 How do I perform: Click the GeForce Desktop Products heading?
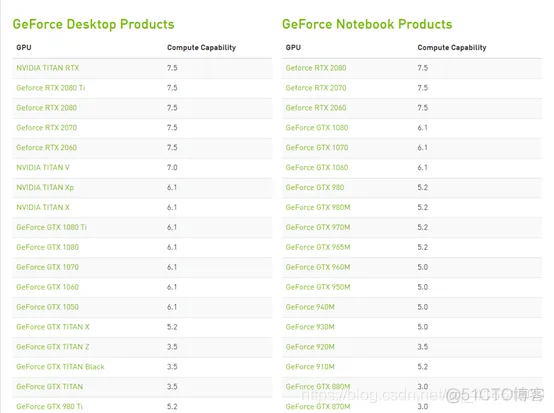(x=93, y=24)
